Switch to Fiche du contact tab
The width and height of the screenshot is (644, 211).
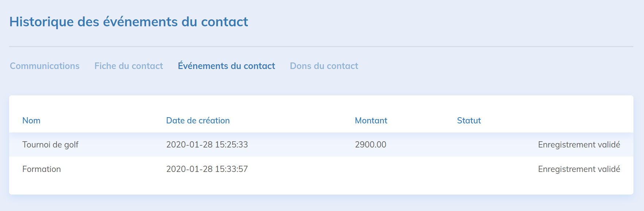point(129,66)
